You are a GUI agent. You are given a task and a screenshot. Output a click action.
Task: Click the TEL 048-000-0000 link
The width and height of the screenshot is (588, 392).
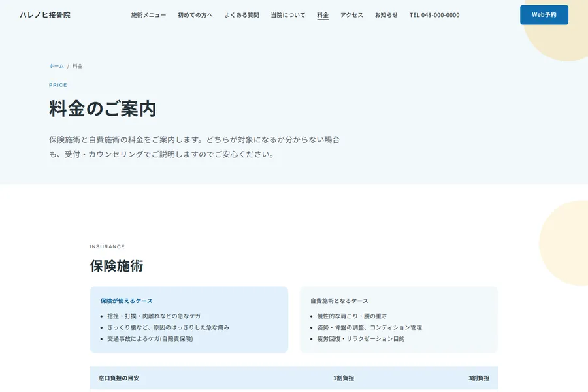pyautogui.click(x=434, y=15)
